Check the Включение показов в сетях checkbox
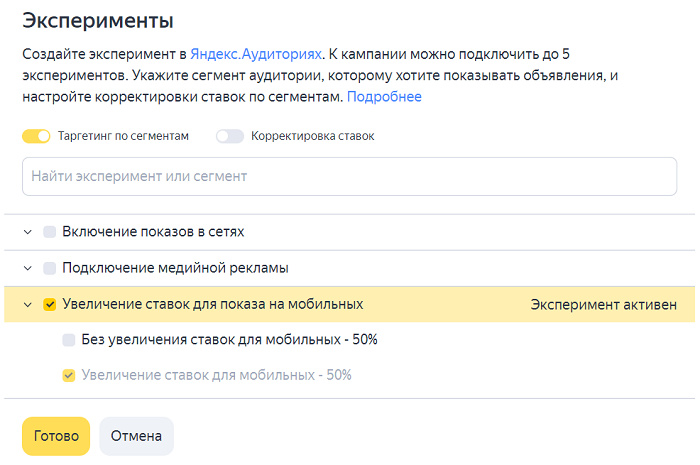700x465 pixels. (x=50, y=232)
